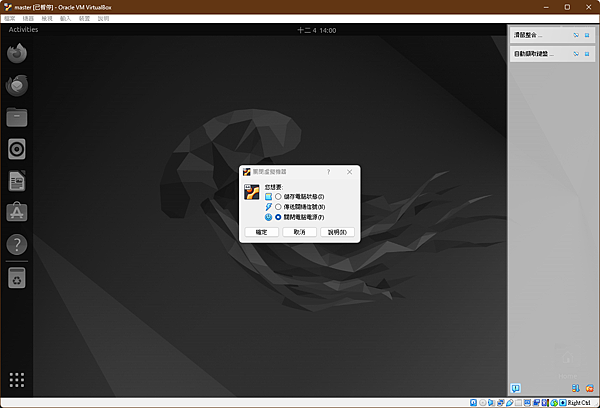Open the 裝置 (Devices) menu

[x=84, y=18]
